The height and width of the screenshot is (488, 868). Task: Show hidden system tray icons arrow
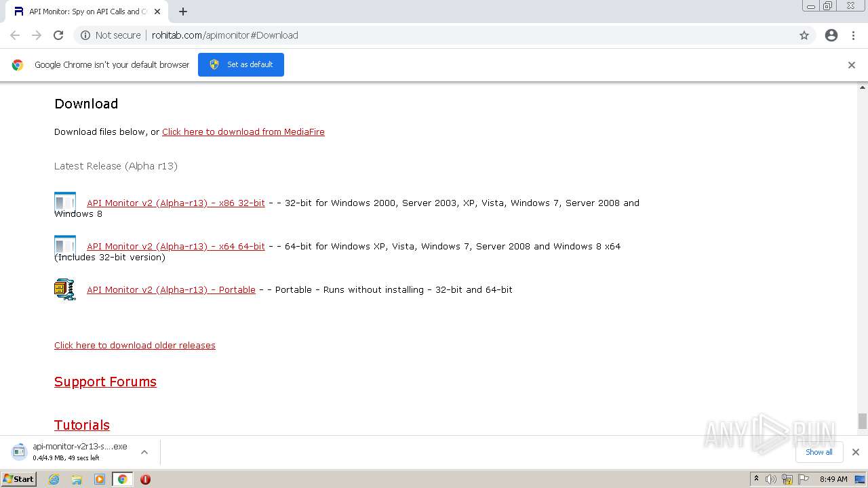click(756, 479)
